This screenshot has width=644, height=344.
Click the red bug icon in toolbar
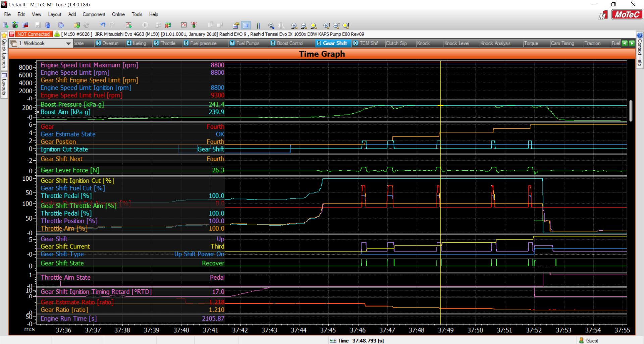tap(194, 25)
